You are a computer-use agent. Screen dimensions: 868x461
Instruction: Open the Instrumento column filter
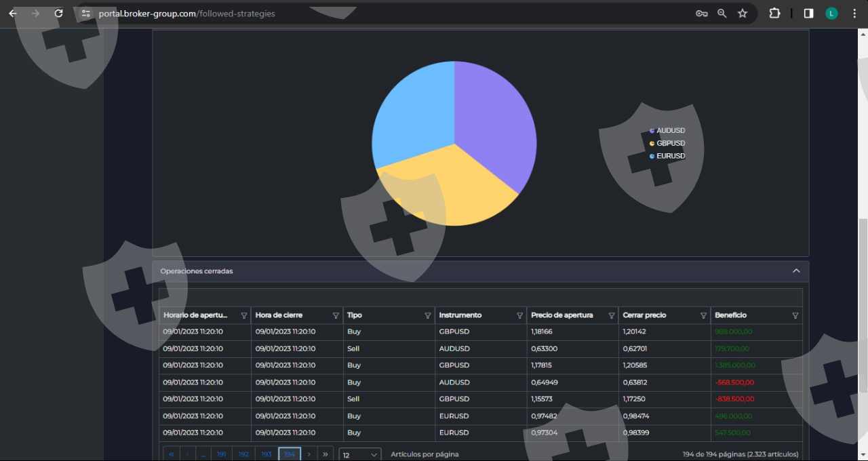(x=519, y=316)
